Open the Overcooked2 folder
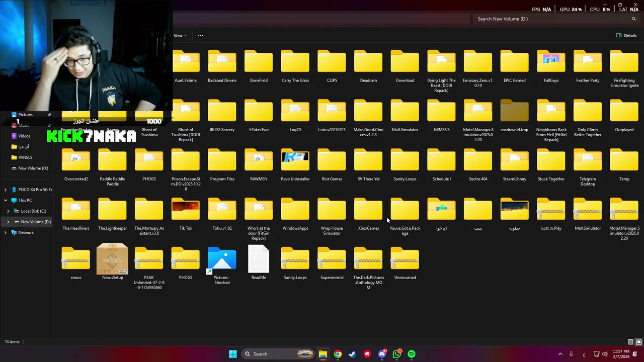The height and width of the screenshot is (362, 644). coord(76,165)
